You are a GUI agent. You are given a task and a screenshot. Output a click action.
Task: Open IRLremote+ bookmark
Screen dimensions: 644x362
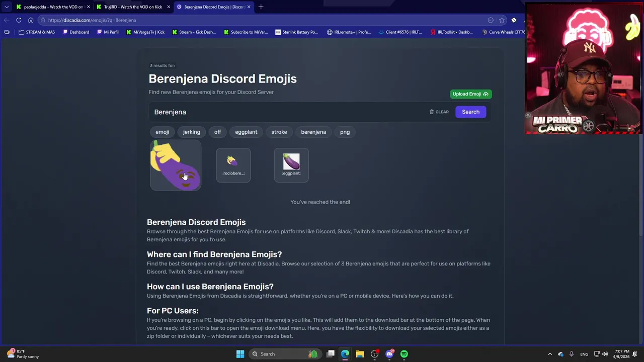click(x=349, y=32)
